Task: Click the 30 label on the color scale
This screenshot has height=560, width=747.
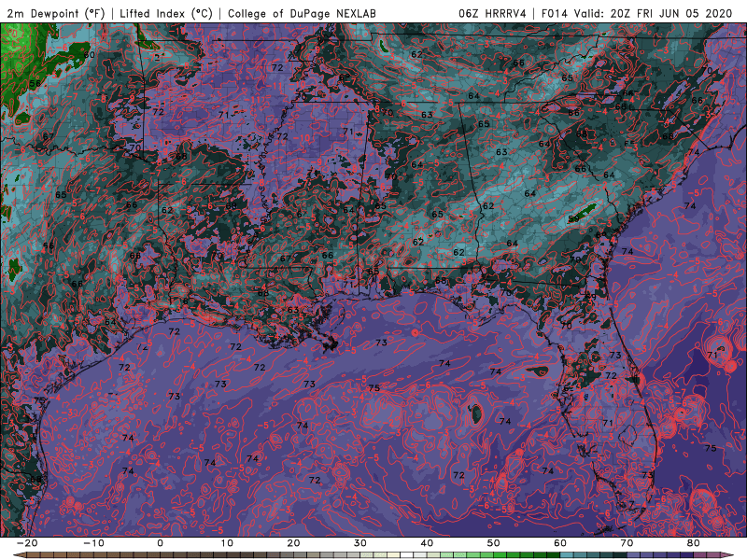Action: point(360,543)
